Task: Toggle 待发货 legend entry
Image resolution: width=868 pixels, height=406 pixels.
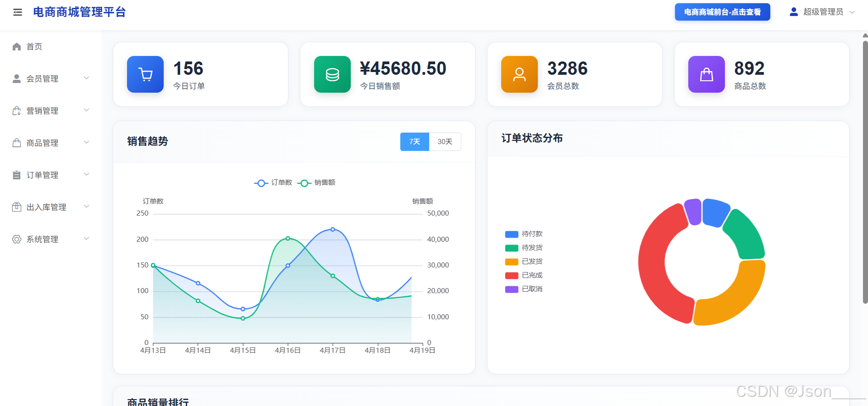Action: pyautogui.click(x=524, y=248)
